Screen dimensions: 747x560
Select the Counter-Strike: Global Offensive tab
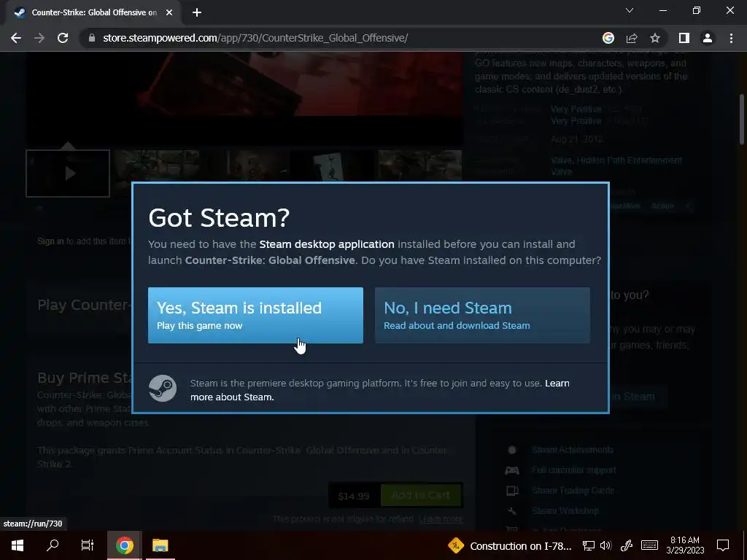pos(94,12)
